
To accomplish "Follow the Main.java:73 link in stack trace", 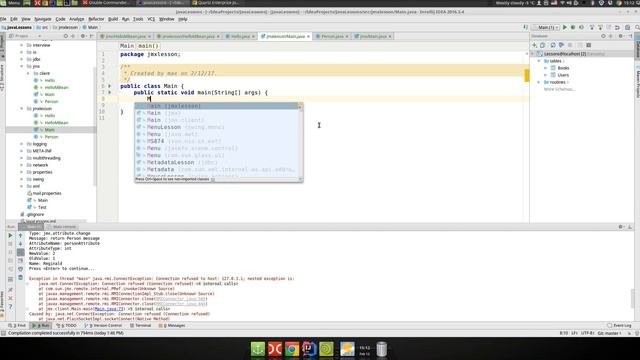I will click(109, 309).
